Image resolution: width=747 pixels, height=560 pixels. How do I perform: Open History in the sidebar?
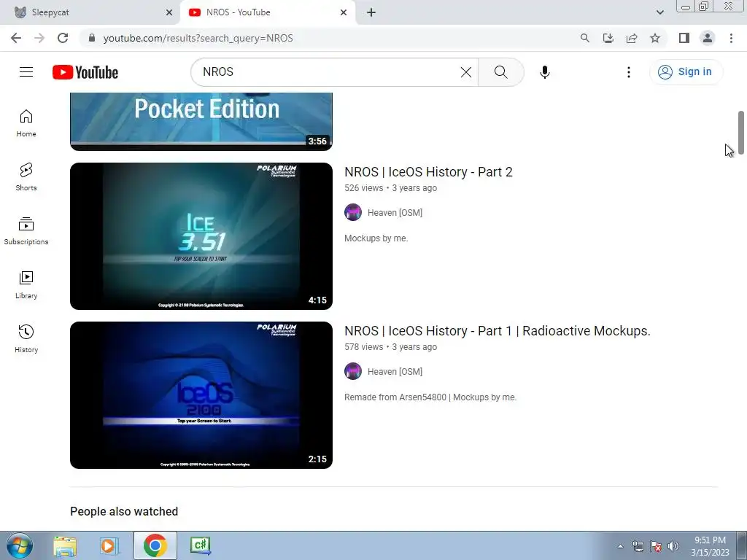(x=26, y=338)
